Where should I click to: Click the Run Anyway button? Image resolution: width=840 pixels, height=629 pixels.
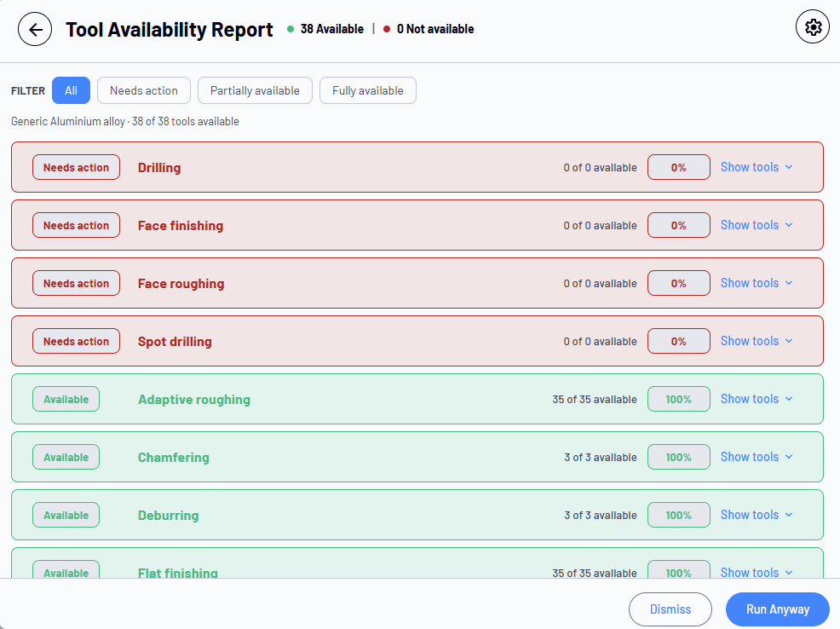click(777, 609)
